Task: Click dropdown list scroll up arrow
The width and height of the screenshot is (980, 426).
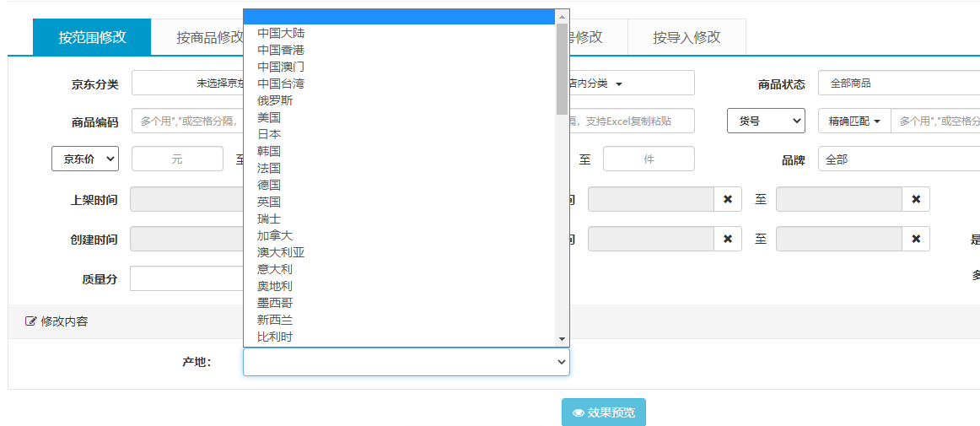Action: pos(562,16)
